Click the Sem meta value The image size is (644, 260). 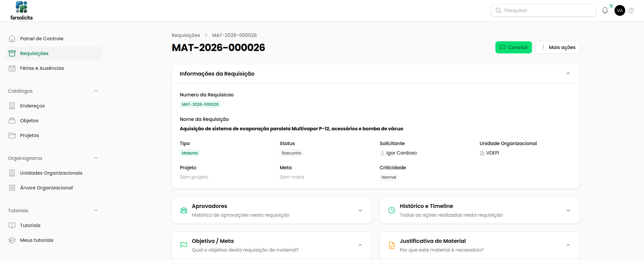292,177
